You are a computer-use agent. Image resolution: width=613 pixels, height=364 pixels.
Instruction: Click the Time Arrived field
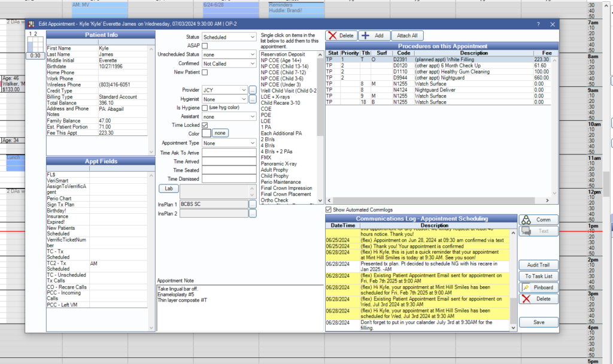pos(229,161)
